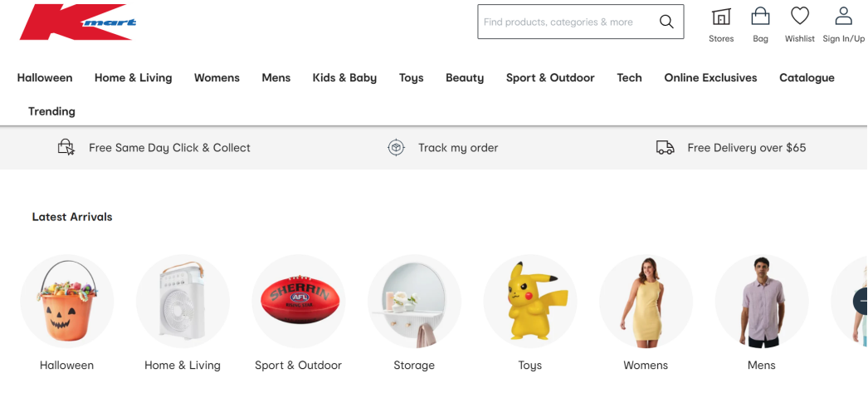Select the Halloween pumpkin bucket thumbnail
The height and width of the screenshot is (393, 868).
coord(67,301)
